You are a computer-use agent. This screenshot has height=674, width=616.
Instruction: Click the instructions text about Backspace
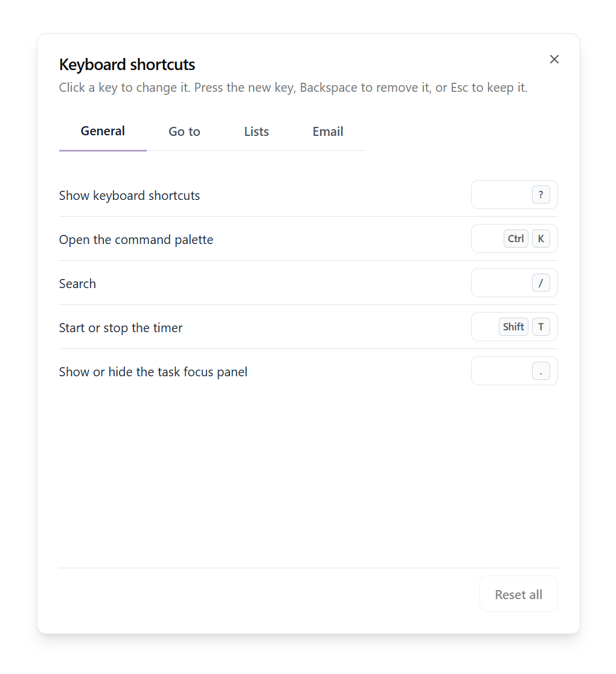coord(293,88)
